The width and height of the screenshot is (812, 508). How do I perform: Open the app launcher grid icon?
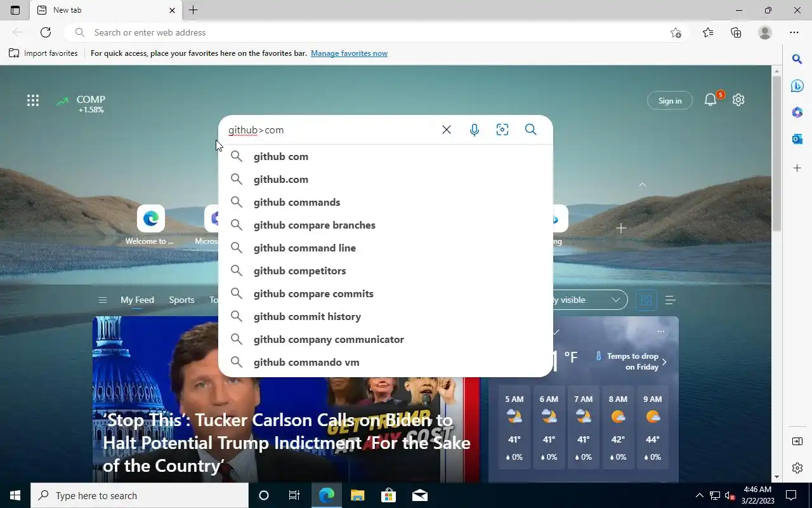(33, 100)
